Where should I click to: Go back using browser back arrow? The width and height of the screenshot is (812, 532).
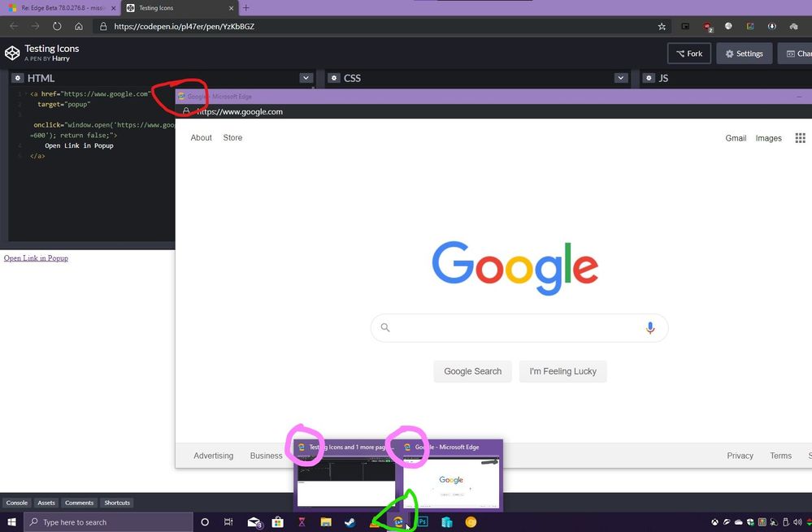coord(14,26)
